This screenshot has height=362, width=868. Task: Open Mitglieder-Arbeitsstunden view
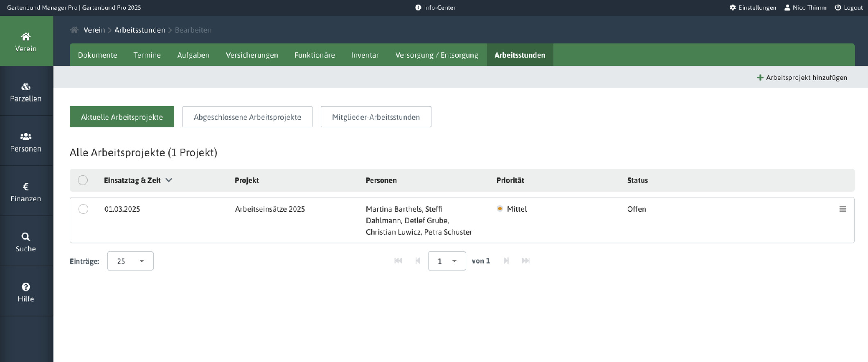(x=376, y=117)
